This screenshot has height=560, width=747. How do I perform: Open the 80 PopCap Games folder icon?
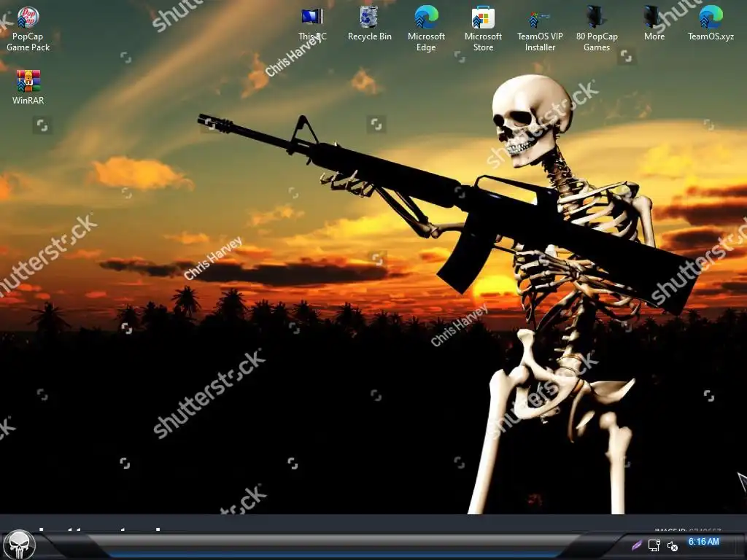597,28
